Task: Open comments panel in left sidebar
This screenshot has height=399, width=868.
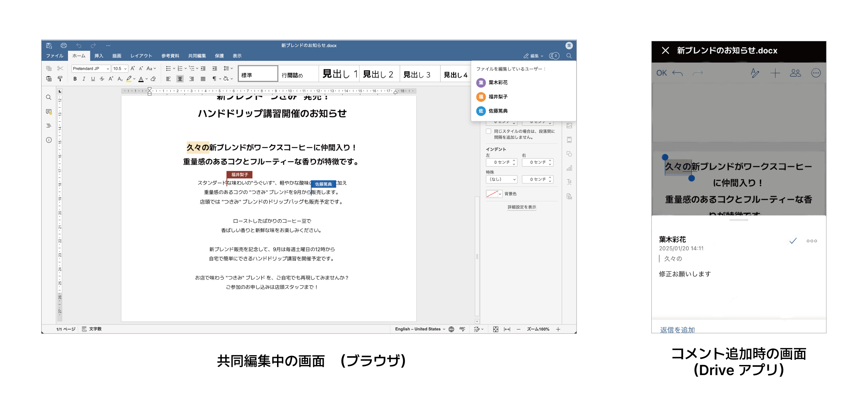Action: tap(49, 112)
